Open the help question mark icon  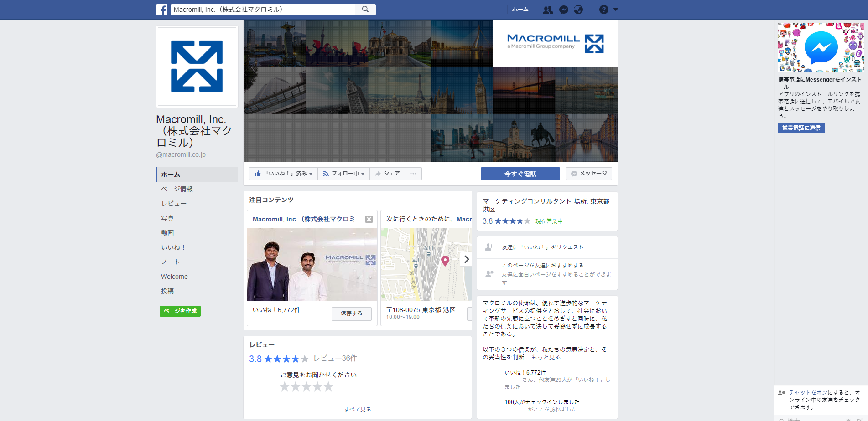click(604, 10)
